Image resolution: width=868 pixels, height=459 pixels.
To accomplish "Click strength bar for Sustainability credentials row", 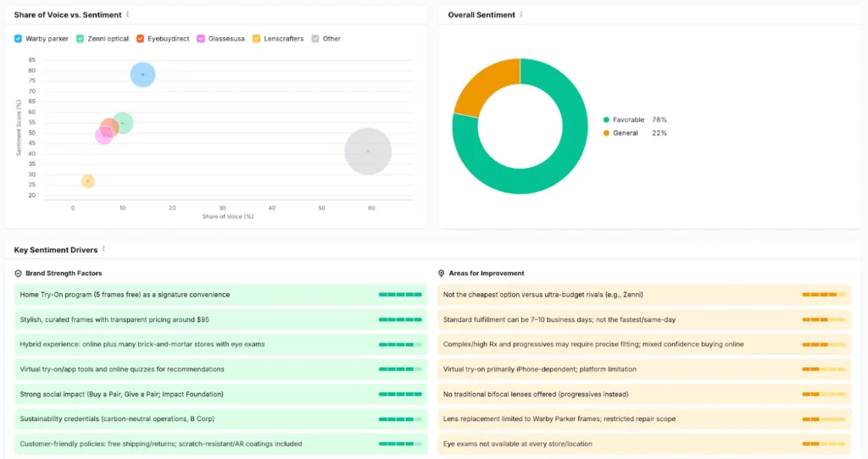I will [400, 418].
